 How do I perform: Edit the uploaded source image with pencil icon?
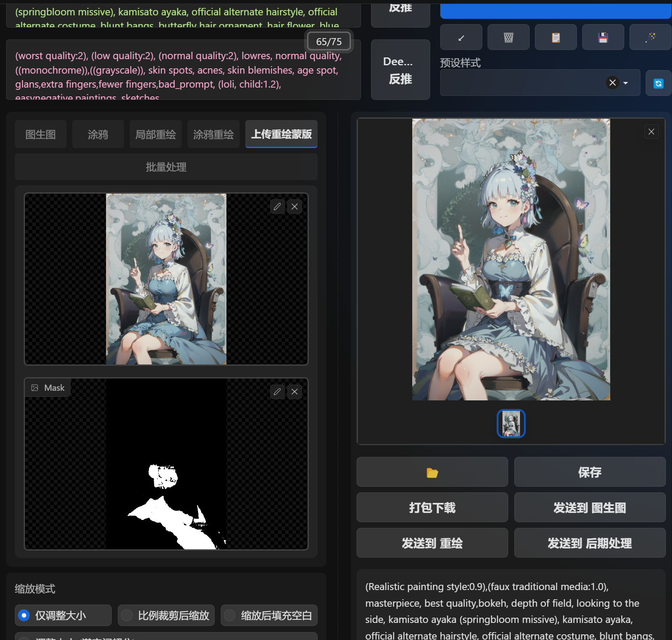click(x=277, y=206)
